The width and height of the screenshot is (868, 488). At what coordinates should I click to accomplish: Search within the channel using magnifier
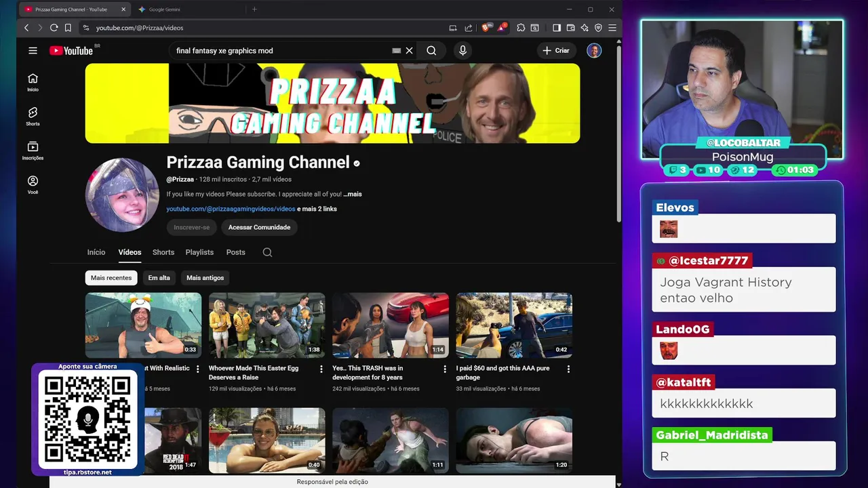(x=267, y=252)
